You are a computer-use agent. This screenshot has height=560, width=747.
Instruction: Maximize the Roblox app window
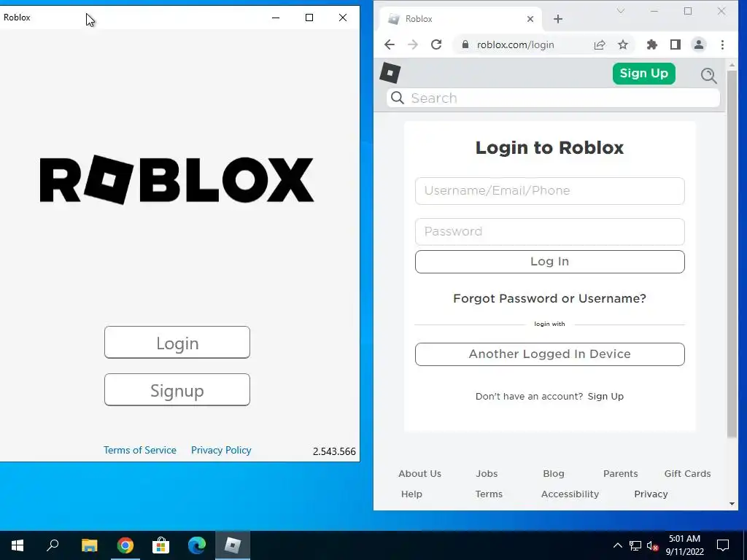click(309, 17)
